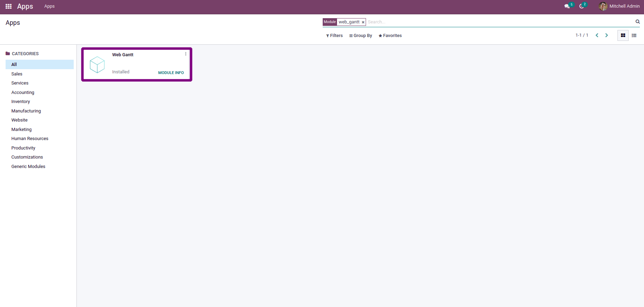Open the conversations messages icon
Screen dimensions: 644x307
[x=567, y=6]
